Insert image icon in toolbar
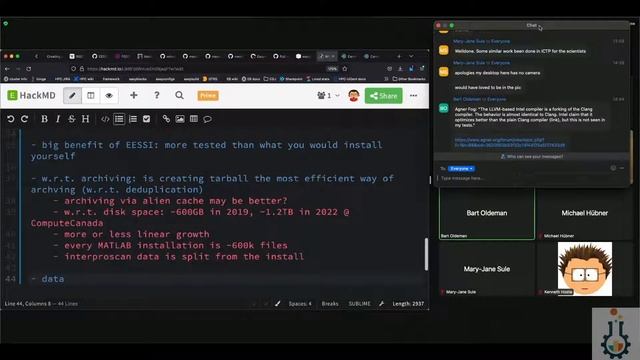The width and height of the screenshot is (640, 360). point(180,119)
